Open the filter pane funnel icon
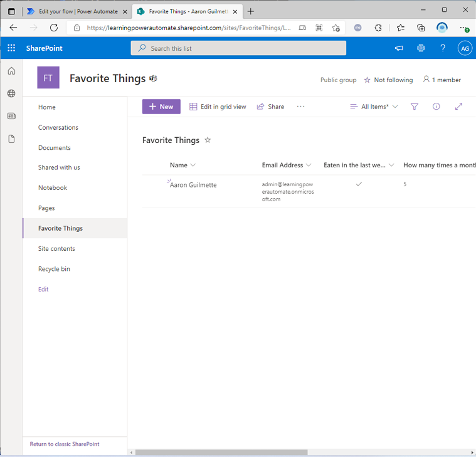The height and width of the screenshot is (457, 476). tap(415, 107)
